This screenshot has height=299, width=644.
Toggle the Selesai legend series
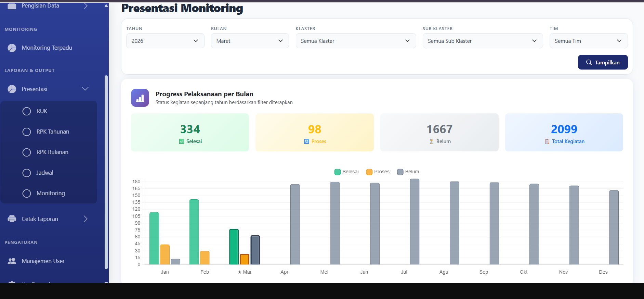click(346, 172)
